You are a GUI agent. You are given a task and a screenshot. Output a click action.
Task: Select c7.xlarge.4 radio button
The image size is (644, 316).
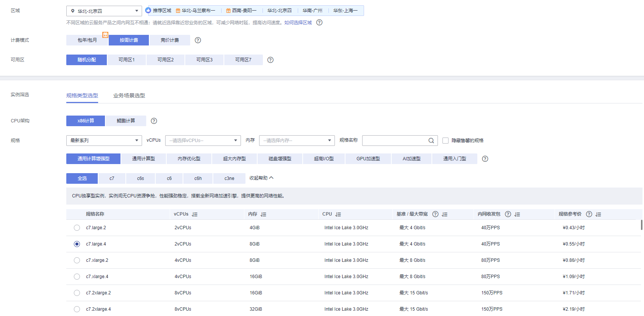[77, 277]
